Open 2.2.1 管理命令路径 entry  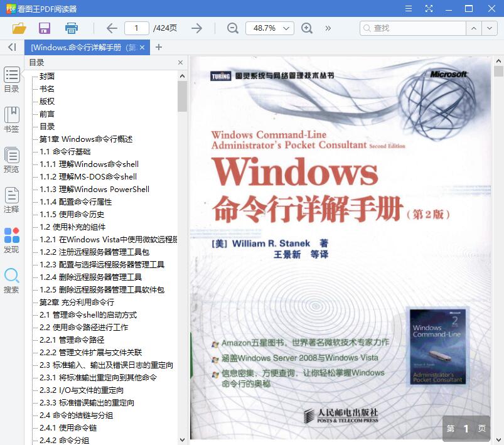(72, 340)
